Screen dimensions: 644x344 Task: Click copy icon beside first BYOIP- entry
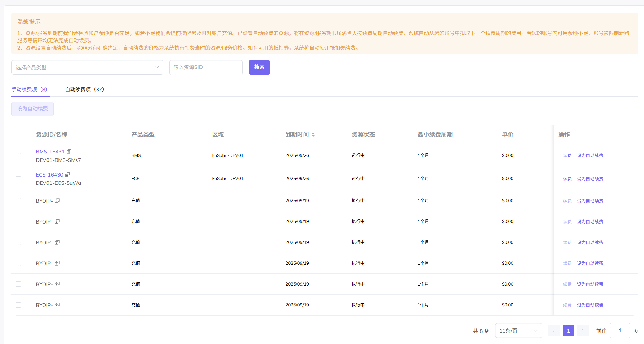tap(57, 201)
